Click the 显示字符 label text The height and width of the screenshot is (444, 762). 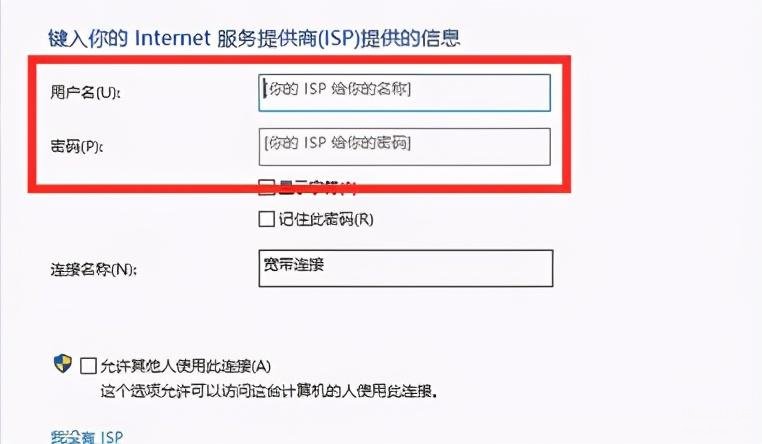click(x=317, y=188)
